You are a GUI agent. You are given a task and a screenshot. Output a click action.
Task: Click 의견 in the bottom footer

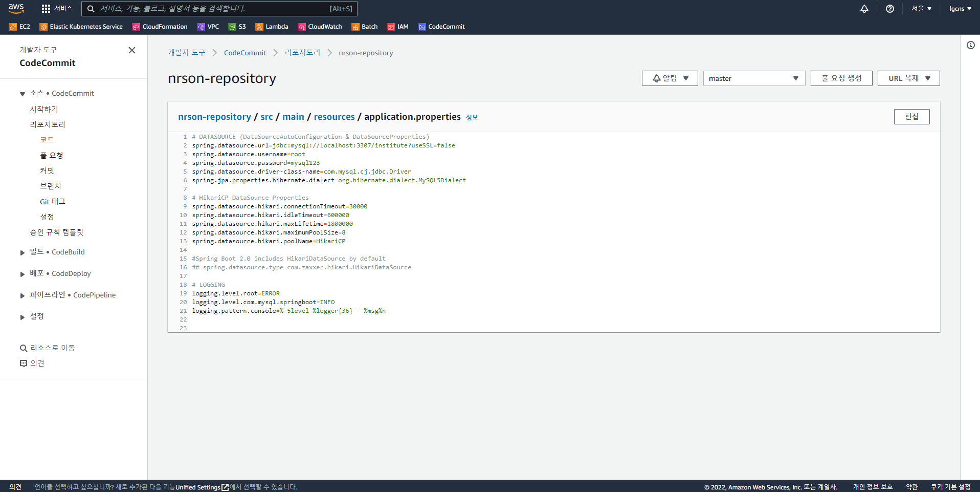pos(15,487)
